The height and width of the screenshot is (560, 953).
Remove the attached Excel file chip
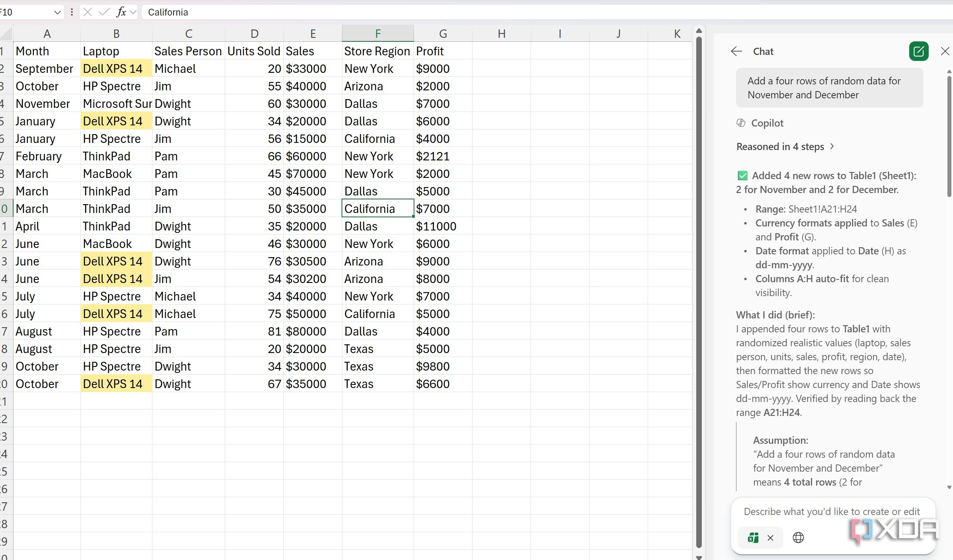771,538
